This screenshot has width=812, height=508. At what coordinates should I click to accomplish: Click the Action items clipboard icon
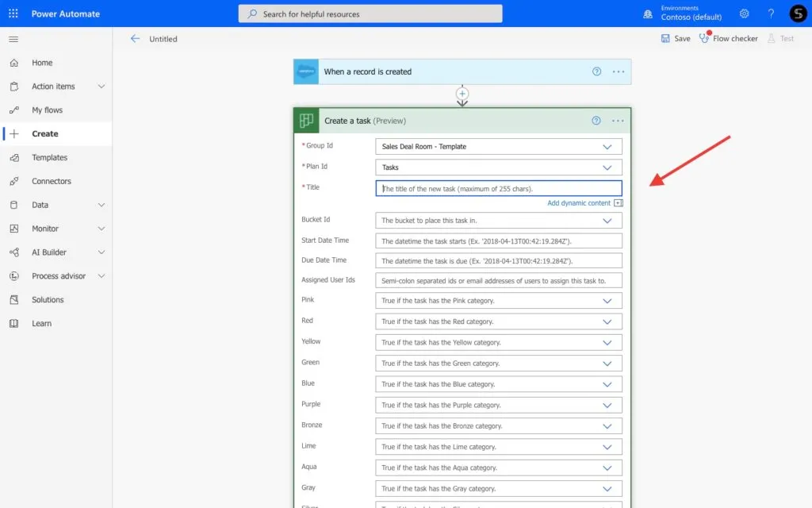point(14,87)
